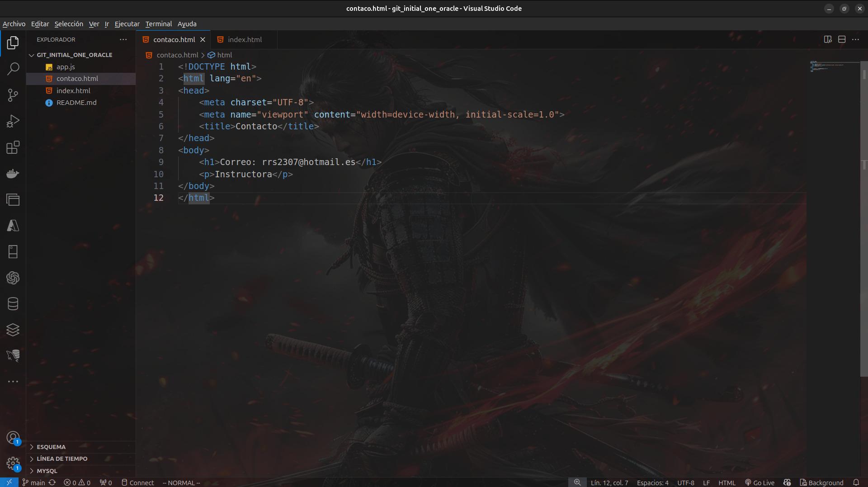The width and height of the screenshot is (868, 487).
Task: Click the Instructora paragraph text in code
Action: 243,174
